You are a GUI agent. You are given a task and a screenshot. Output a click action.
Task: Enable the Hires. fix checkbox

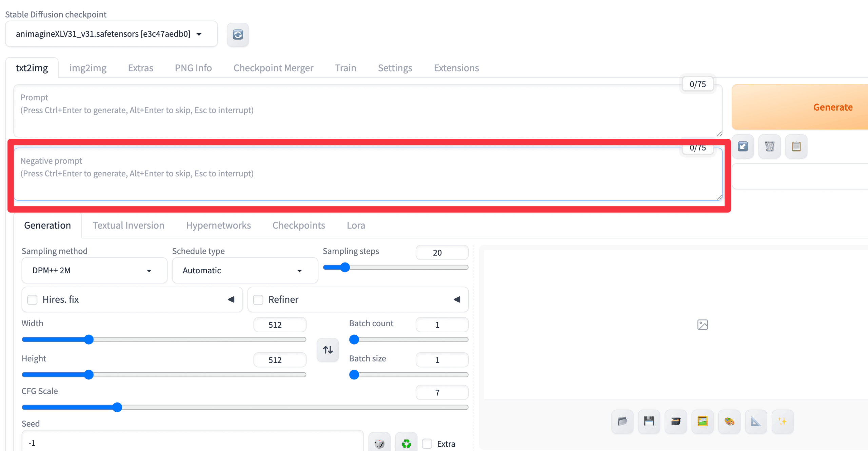click(x=32, y=300)
